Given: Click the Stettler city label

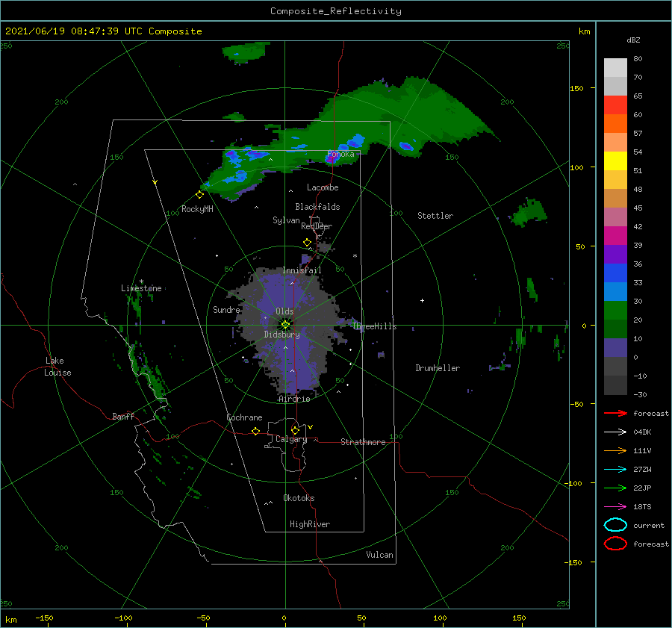Looking at the screenshot, I should click(435, 216).
